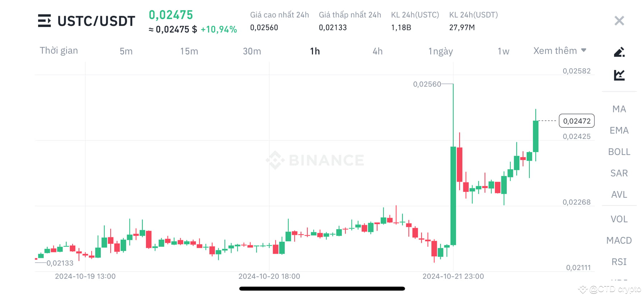Open the technical indicator chart icon

coord(618,74)
